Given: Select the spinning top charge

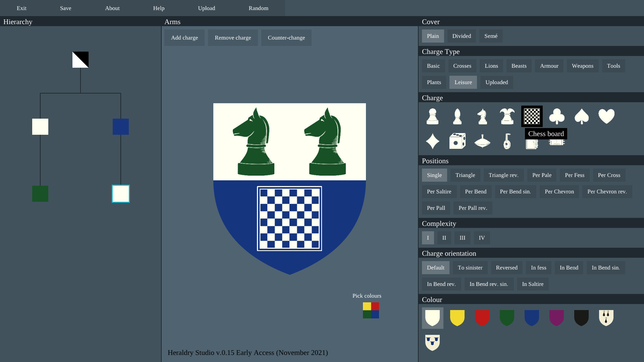Looking at the screenshot, I should 482,141.
